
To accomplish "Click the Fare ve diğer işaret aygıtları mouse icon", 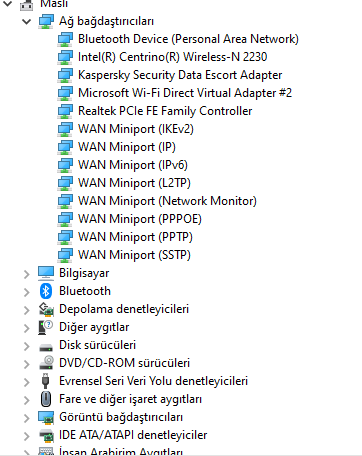I will (x=46, y=399).
